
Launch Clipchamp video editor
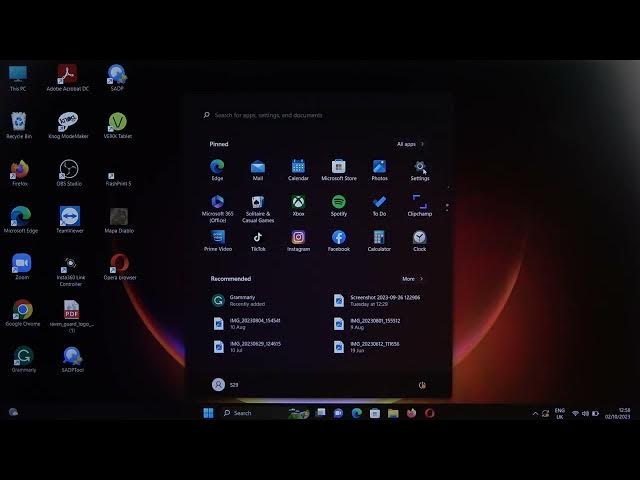coord(420,206)
